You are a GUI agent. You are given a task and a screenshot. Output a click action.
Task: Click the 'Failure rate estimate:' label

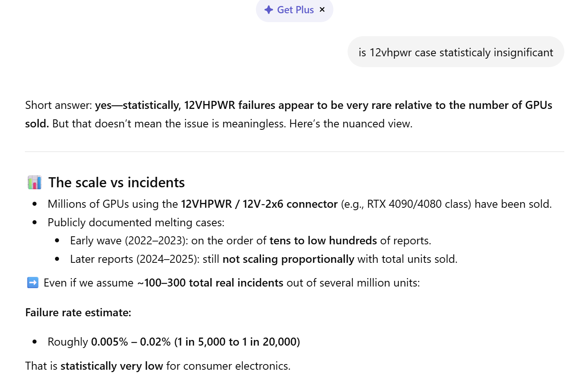[78, 313]
